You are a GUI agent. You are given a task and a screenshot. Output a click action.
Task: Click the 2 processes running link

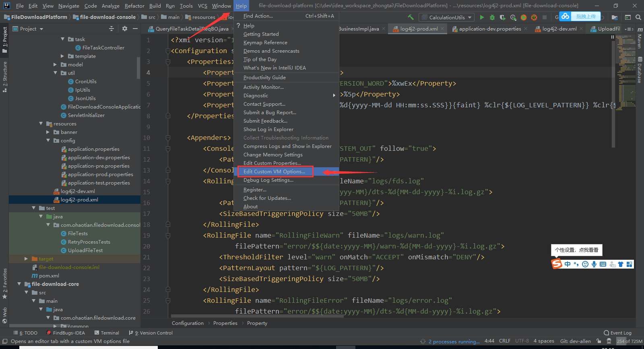[x=454, y=341]
